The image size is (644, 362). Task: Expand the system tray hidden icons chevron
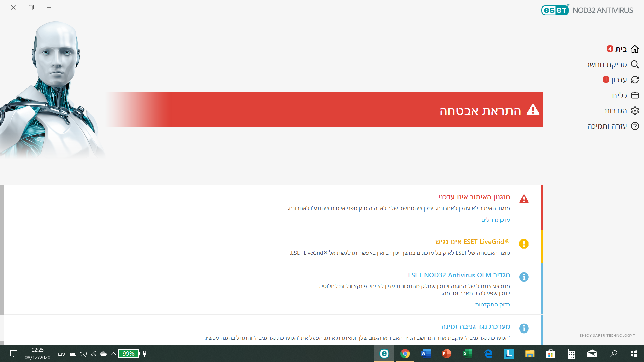pos(113,354)
